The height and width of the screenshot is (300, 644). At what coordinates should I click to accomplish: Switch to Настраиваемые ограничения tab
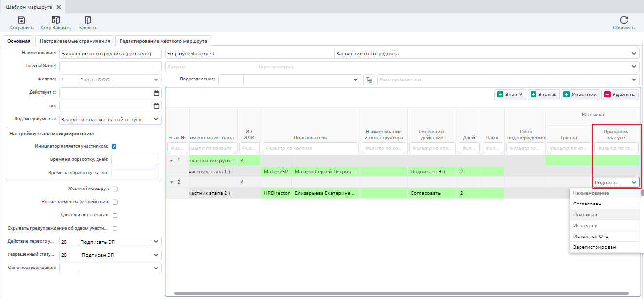click(75, 41)
